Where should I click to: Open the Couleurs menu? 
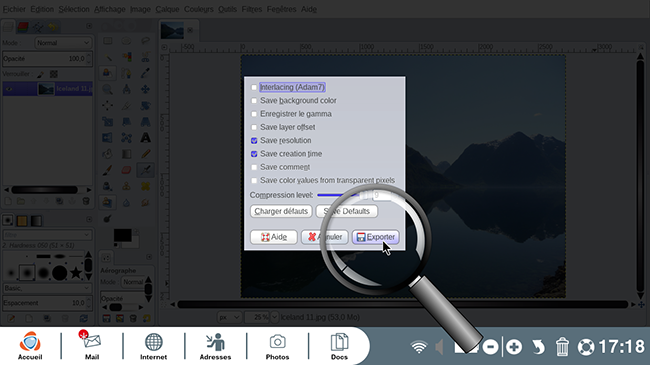[x=199, y=9]
